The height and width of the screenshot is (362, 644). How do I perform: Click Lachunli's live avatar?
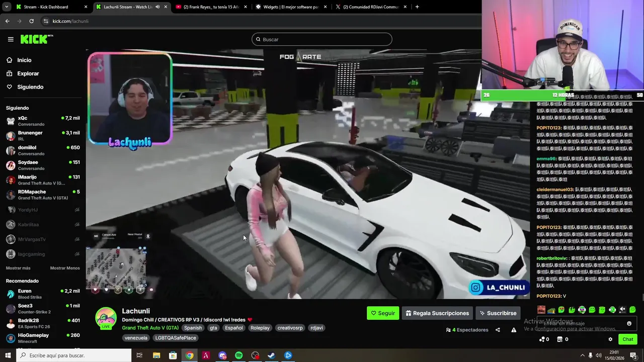106,318
